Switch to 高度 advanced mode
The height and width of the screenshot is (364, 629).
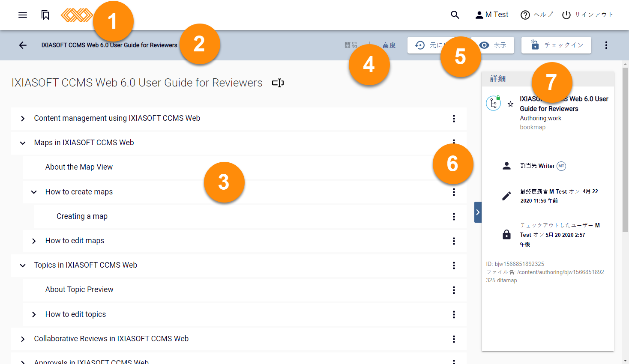[389, 45]
